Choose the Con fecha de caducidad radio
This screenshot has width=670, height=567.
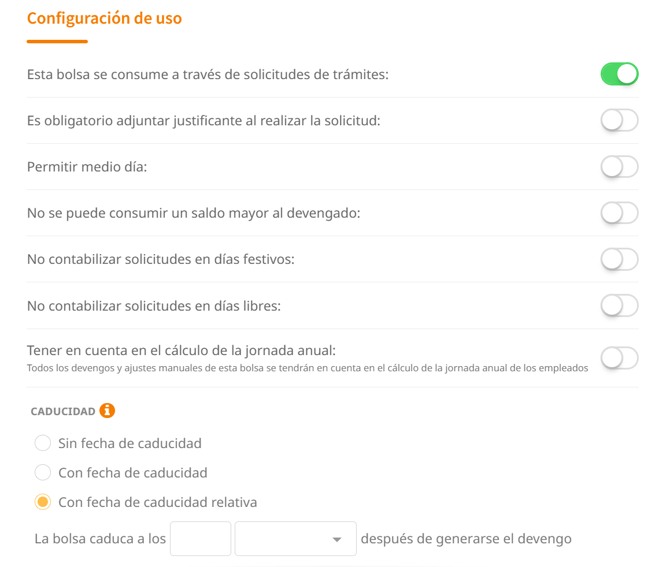(43, 472)
